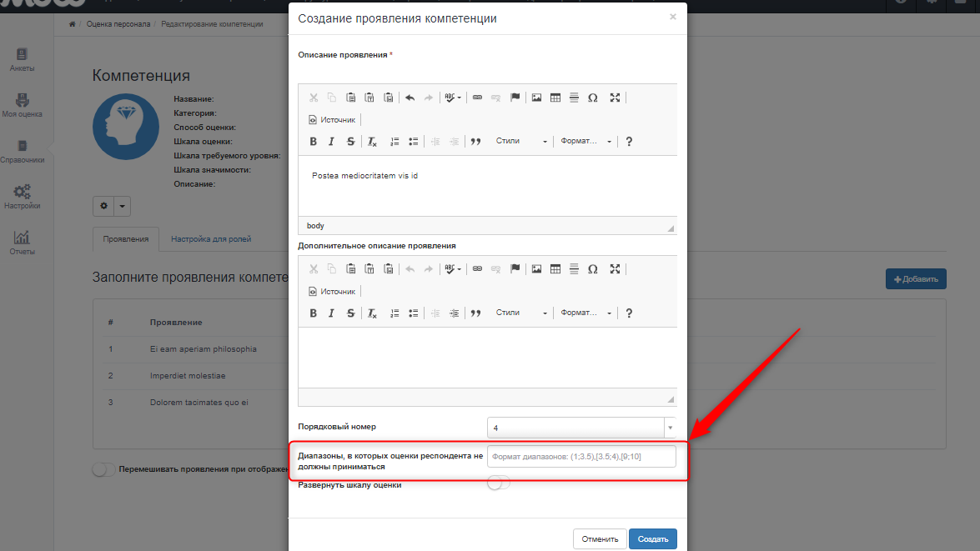This screenshot has width=980, height=551.
Task: Toggle 'Перемешивать проявления' switch
Action: pyautogui.click(x=104, y=469)
